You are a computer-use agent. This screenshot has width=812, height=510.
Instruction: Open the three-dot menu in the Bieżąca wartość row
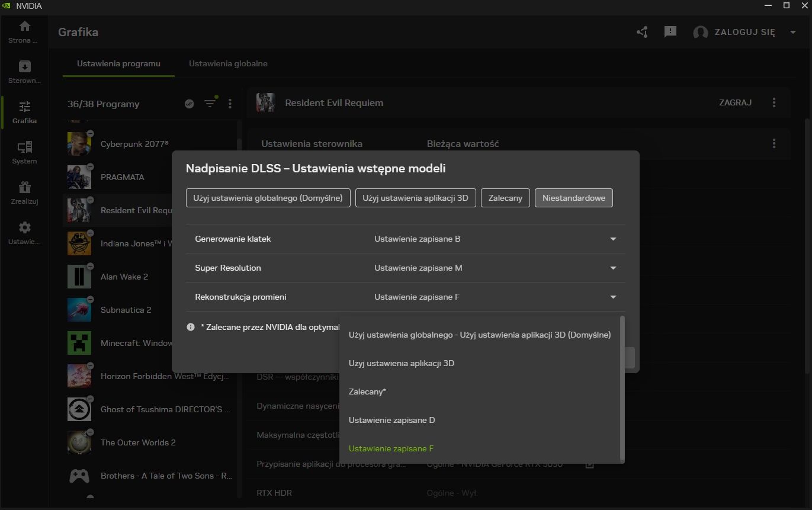click(774, 143)
